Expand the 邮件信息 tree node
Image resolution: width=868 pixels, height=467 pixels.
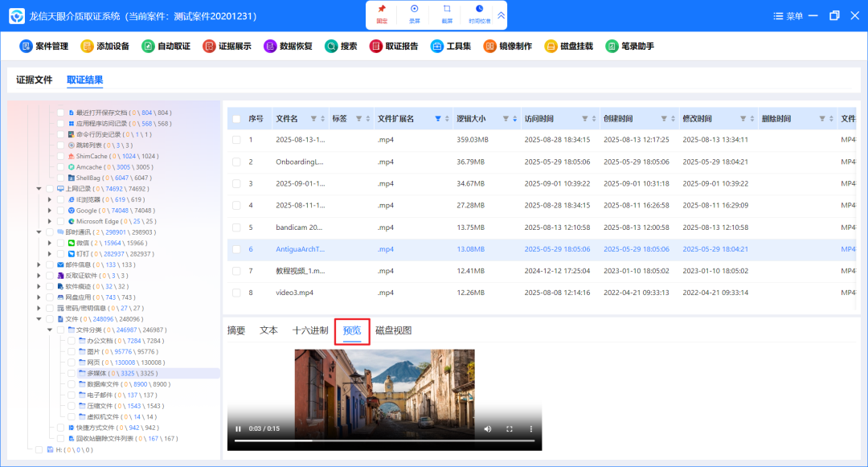(39, 264)
